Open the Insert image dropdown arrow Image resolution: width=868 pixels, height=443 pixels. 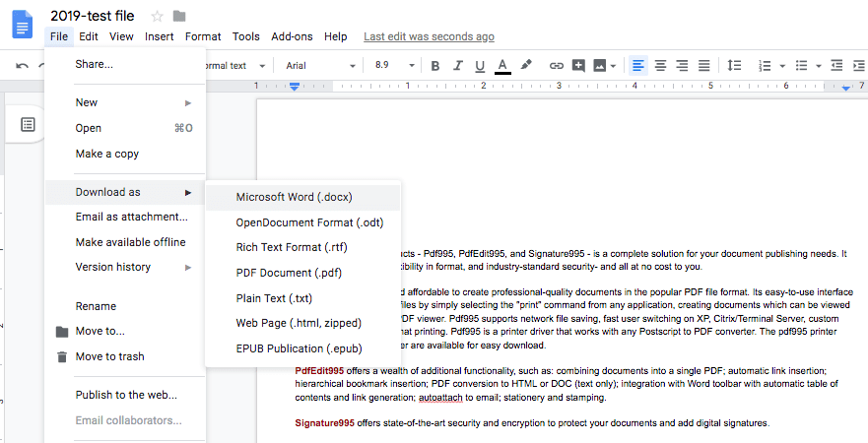[x=614, y=66]
